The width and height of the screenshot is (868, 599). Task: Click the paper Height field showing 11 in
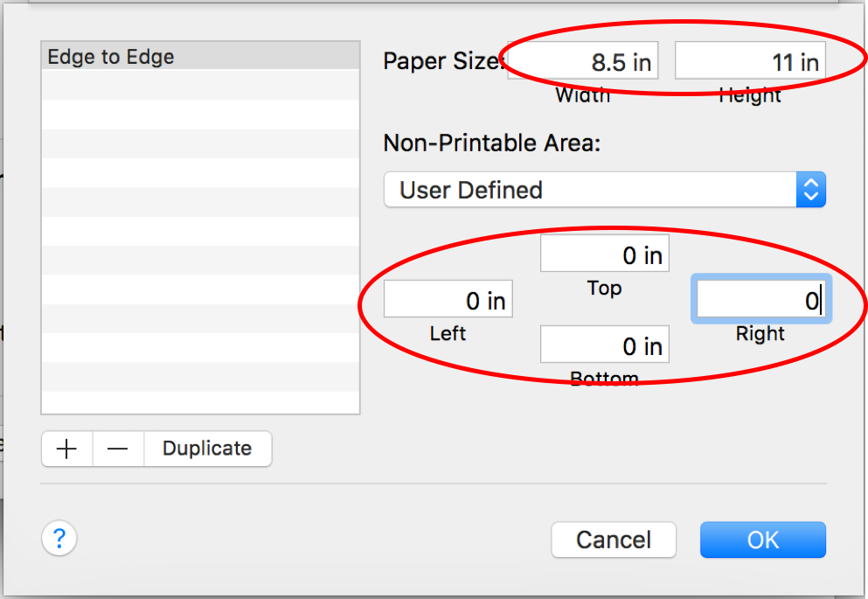click(749, 62)
